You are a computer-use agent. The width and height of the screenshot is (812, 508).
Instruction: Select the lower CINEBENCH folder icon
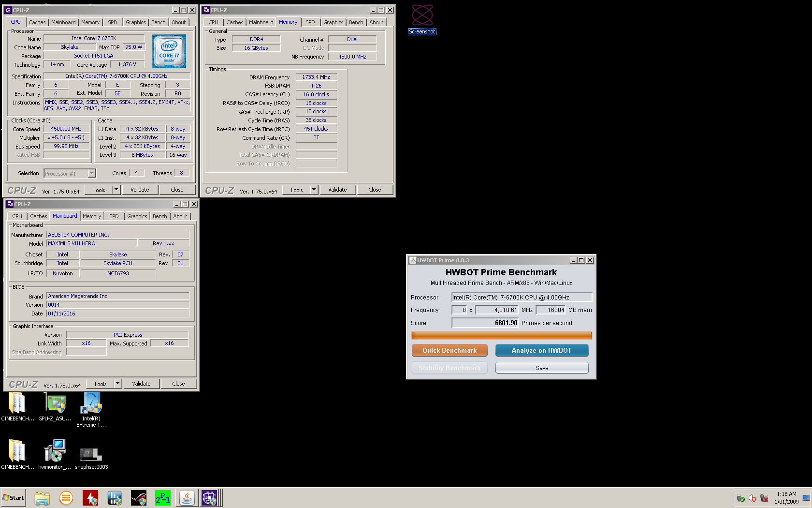coord(17,455)
